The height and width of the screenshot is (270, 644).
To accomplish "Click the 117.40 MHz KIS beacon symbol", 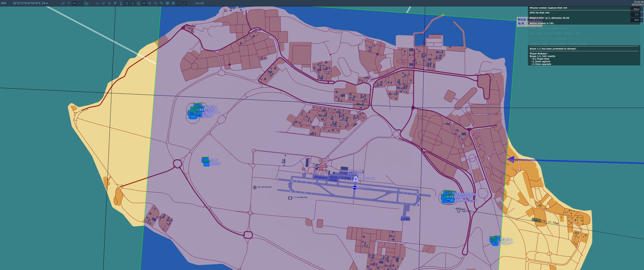I will [290, 198].
